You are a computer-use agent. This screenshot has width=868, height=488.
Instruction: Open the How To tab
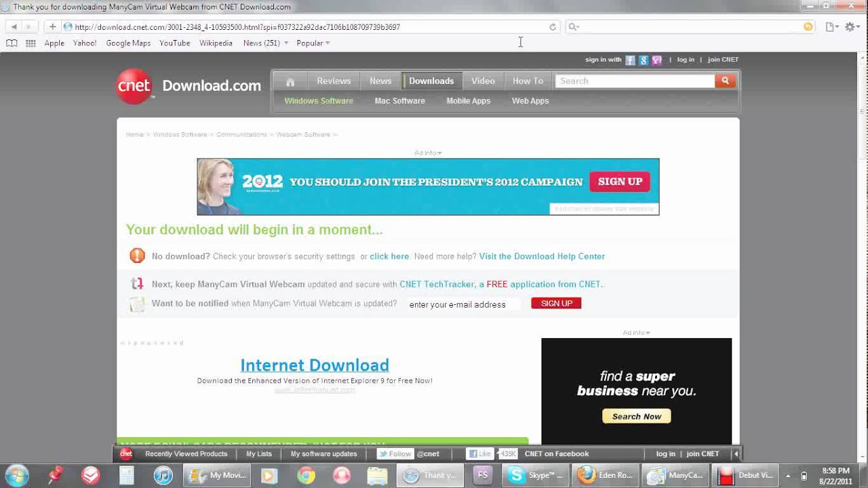[x=528, y=81]
